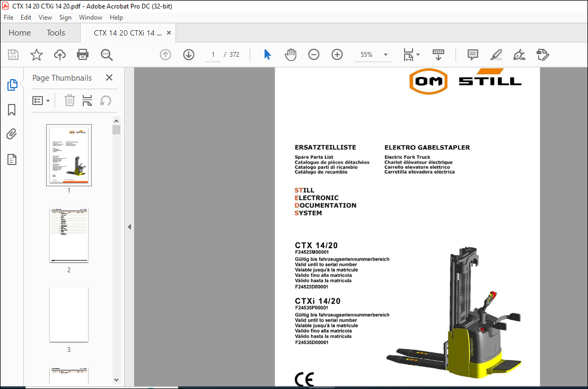
Task: Choose the Selection arrow tool
Action: click(x=267, y=55)
